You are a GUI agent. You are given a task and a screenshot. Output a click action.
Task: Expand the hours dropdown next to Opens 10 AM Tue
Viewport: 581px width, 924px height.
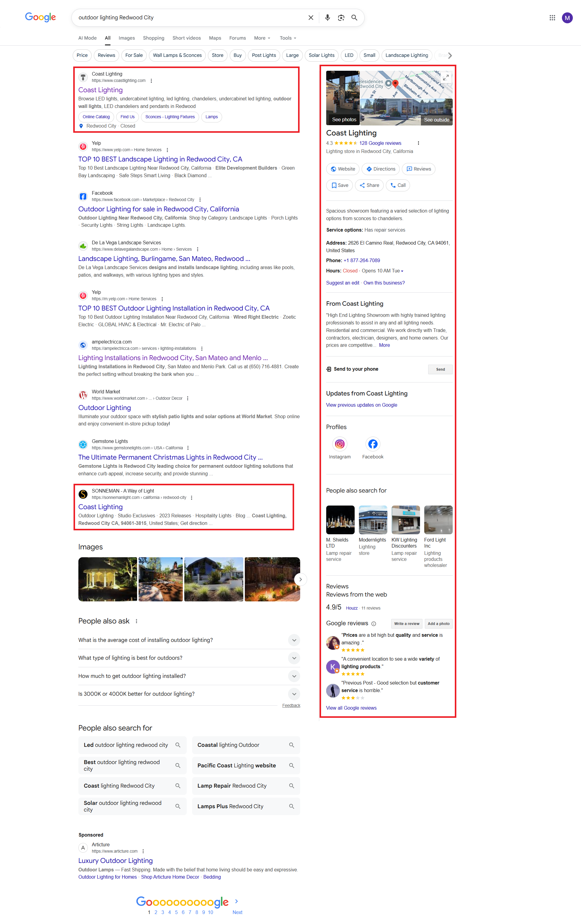(x=402, y=271)
